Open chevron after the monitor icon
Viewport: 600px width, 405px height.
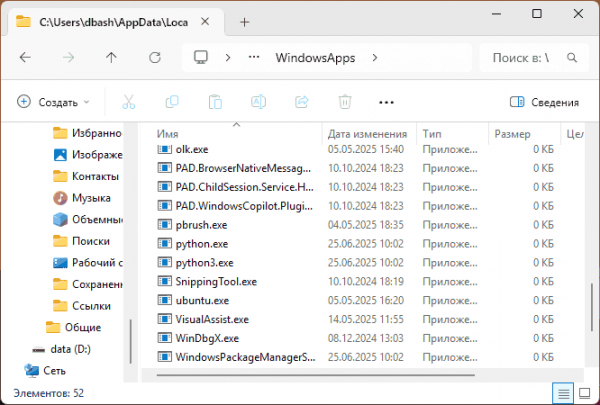tap(228, 58)
